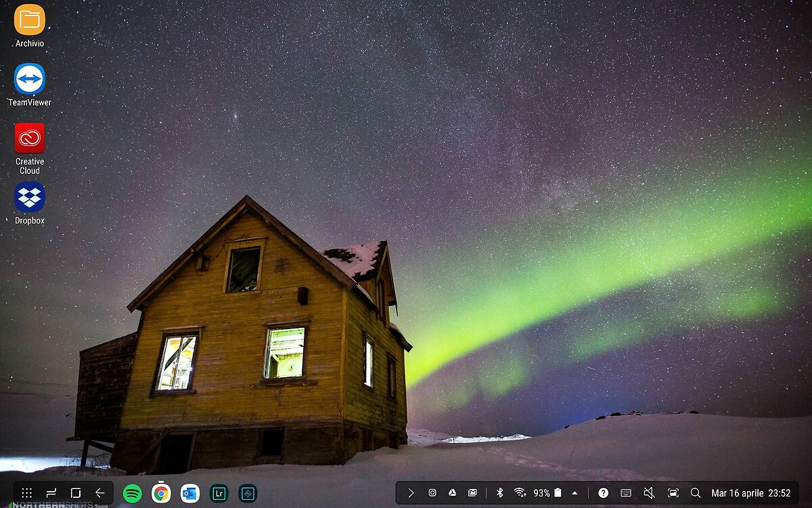812x508 pixels.
Task: Click the date and time display
Action: coord(750,493)
